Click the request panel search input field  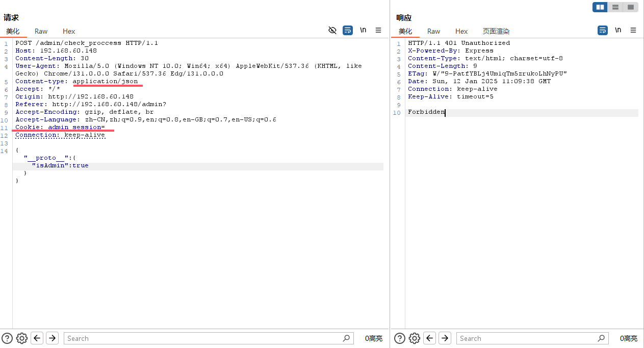pos(204,338)
